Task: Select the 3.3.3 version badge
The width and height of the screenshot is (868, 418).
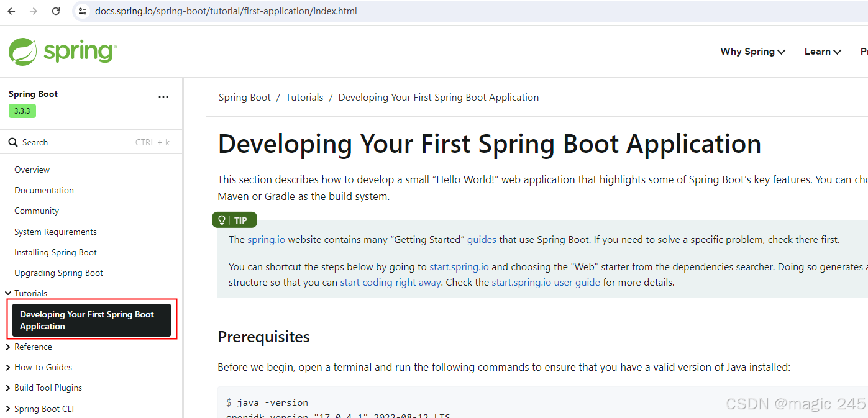Action: (x=22, y=111)
